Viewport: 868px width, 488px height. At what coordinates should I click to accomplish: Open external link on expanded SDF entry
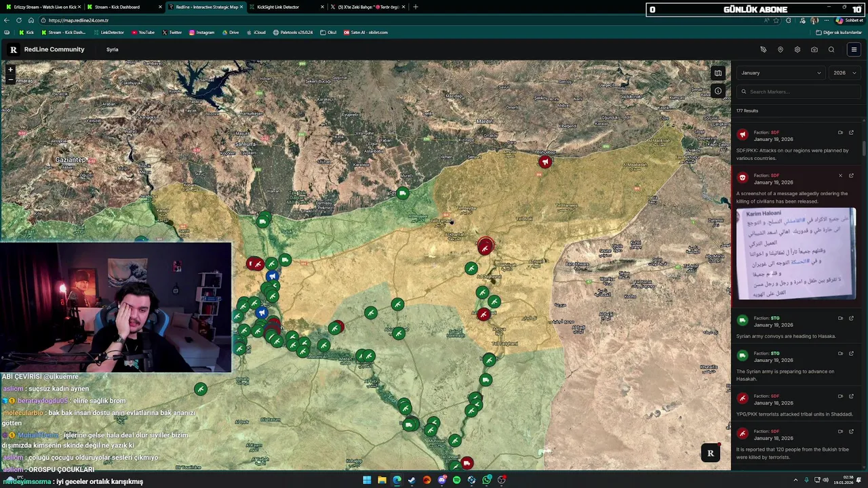[851, 176]
